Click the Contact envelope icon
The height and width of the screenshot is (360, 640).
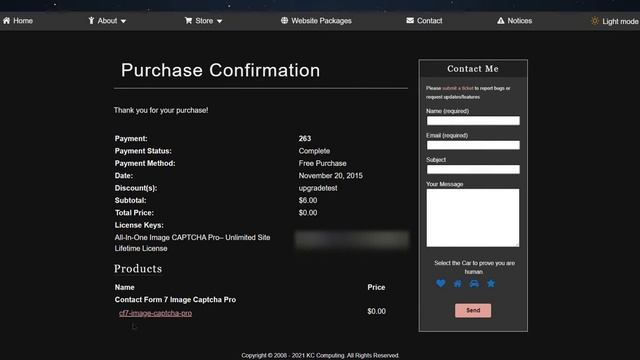point(410,20)
